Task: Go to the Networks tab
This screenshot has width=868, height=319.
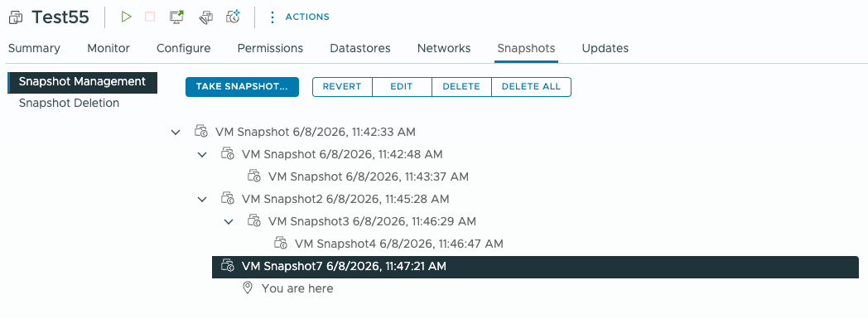Action: coord(444,48)
